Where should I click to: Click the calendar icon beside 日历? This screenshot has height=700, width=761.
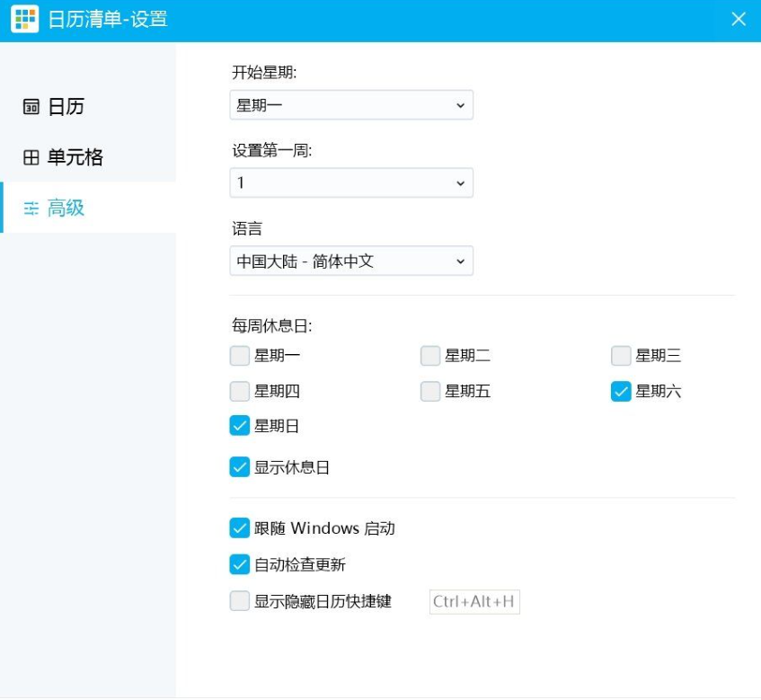(x=31, y=107)
